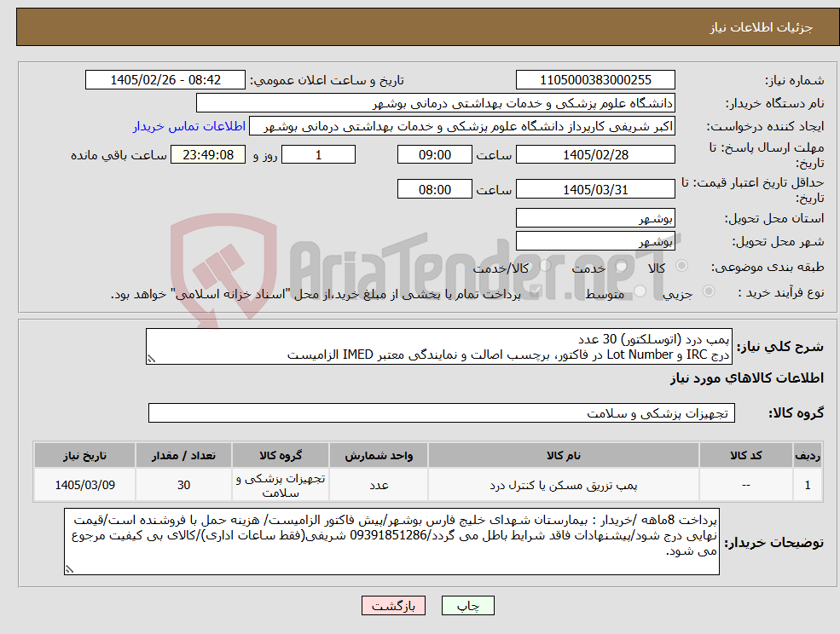The width and height of the screenshot is (840, 634).
Task: Click need number field 1105000383000255
Action: point(595,80)
